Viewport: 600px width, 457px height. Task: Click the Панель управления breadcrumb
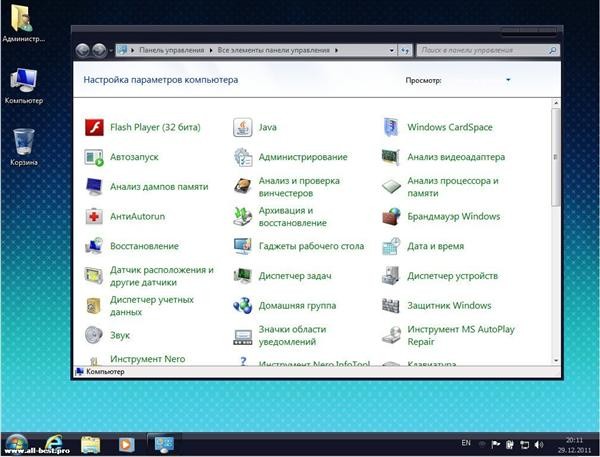click(171, 50)
